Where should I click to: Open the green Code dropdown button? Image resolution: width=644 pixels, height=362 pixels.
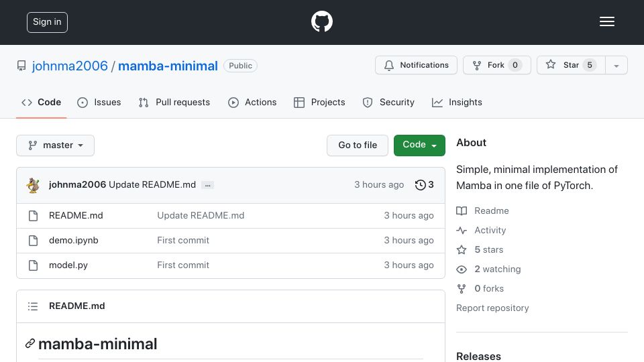(x=419, y=145)
